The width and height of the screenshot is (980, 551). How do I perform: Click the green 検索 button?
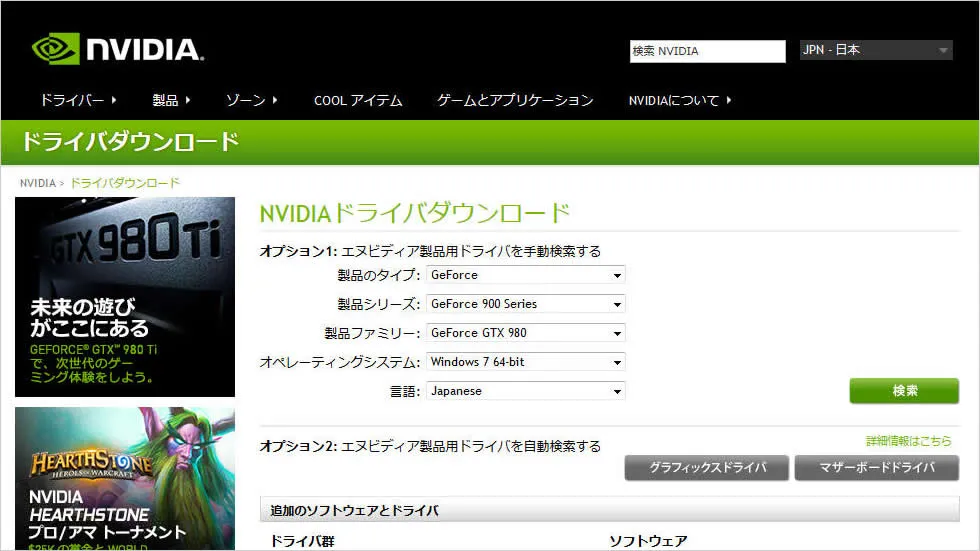point(904,390)
